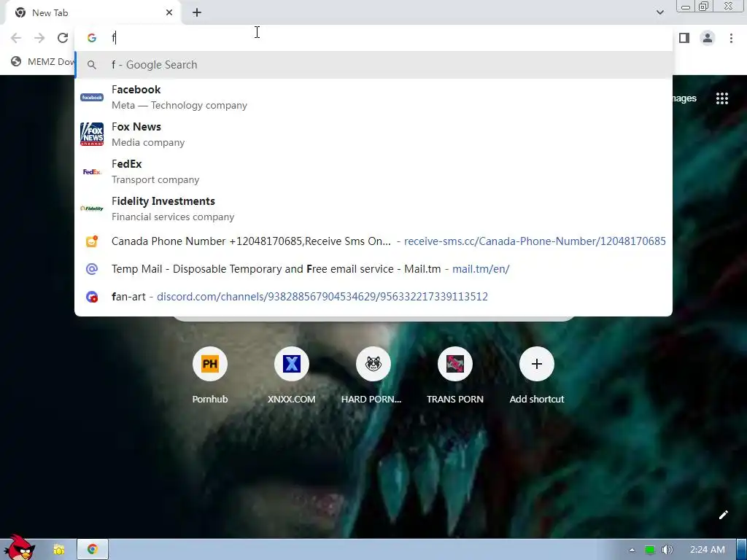This screenshot has width=747, height=560.
Task: Select the Fidelity Investments suggestion
Action: [373, 209]
